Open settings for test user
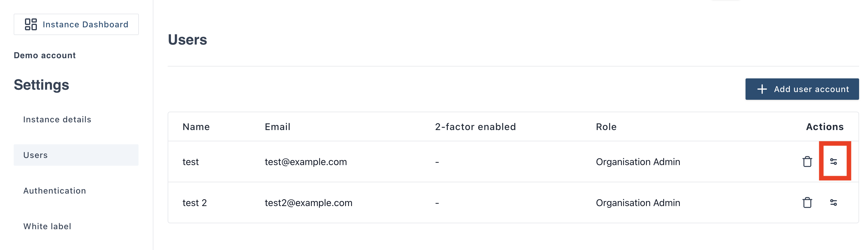The width and height of the screenshot is (868, 250). 833,162
